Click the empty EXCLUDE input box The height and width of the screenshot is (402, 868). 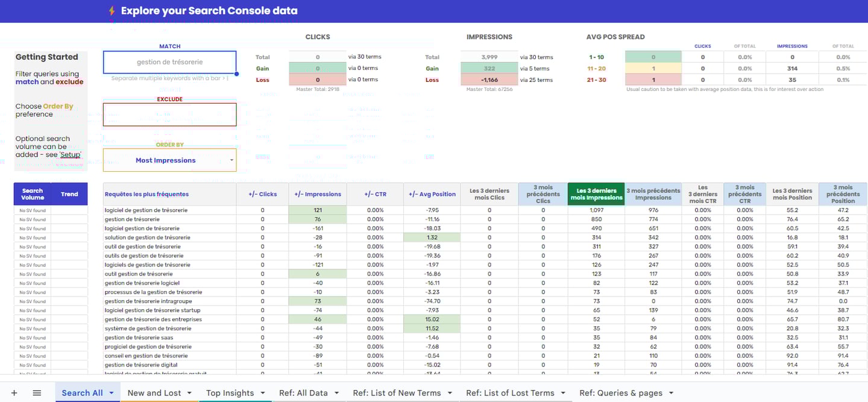point(169,115)
